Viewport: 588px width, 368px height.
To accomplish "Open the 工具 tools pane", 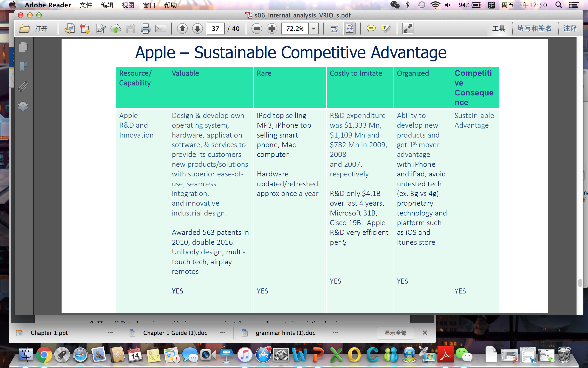I will tap(499, 29).
